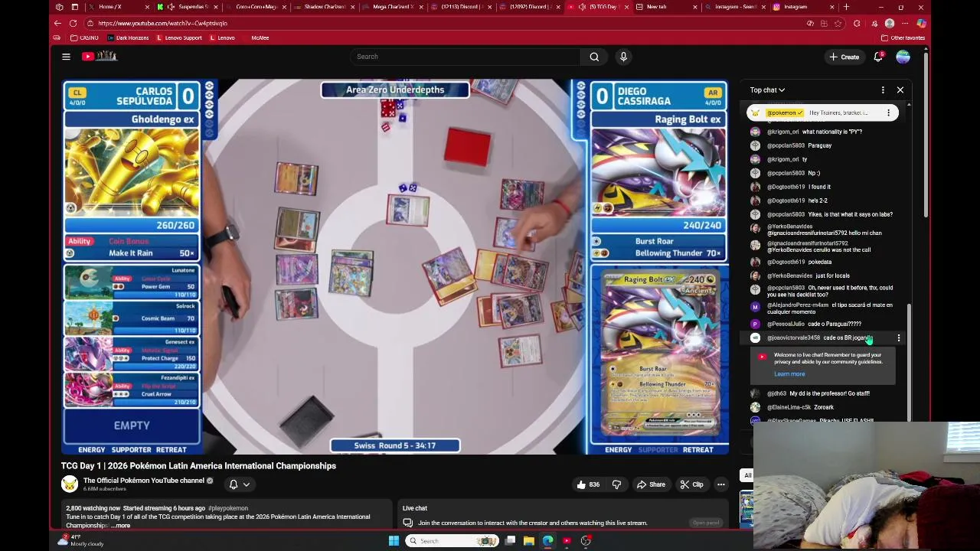Click the YouTube search magnifier button

click(594, 57)
